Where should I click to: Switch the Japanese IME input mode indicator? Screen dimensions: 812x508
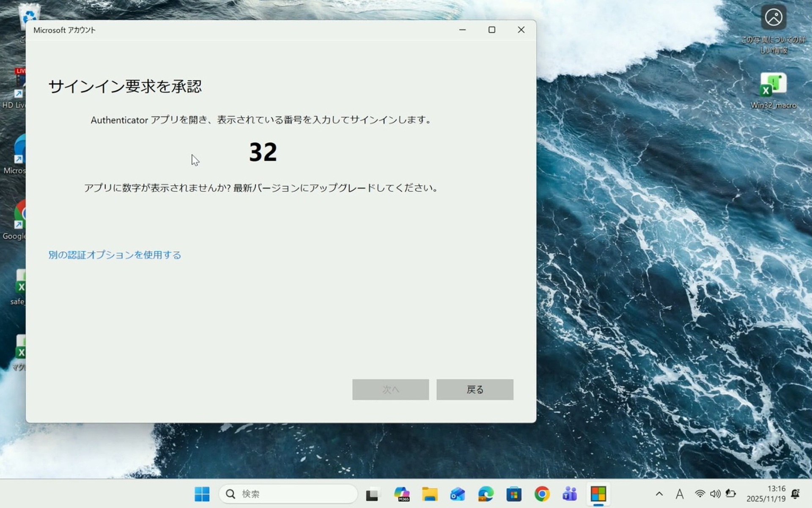click(679, 494)
